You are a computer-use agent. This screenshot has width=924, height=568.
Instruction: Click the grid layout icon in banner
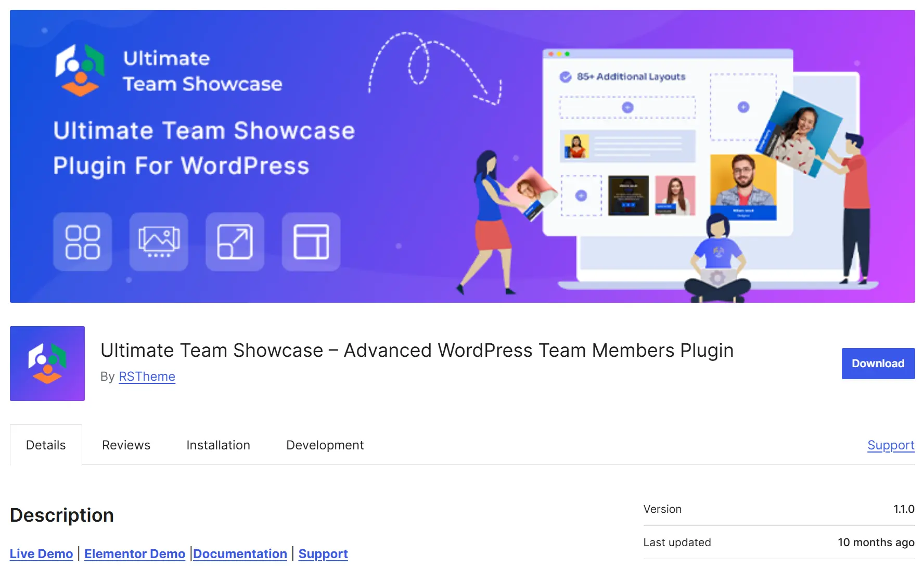[x=82, y=242]
